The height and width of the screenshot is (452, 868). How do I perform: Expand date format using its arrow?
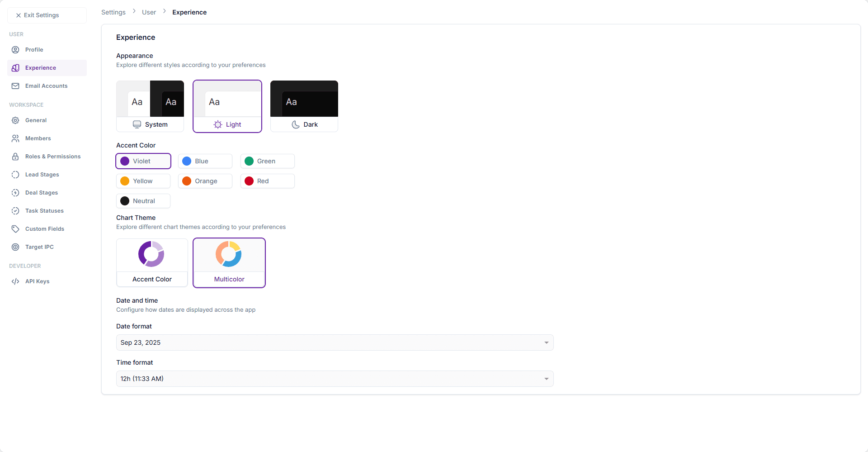click(546, 343)
